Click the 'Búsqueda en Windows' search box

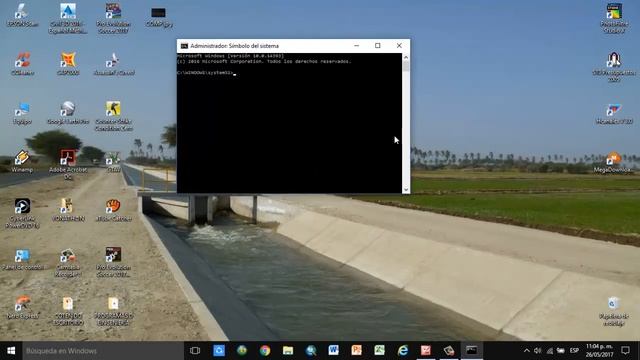pos(103,351)
